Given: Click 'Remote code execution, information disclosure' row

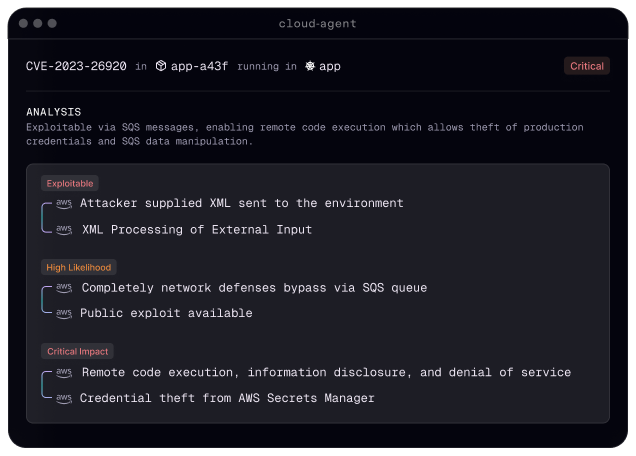Looking at the screenshot, I should pos(327,372).
